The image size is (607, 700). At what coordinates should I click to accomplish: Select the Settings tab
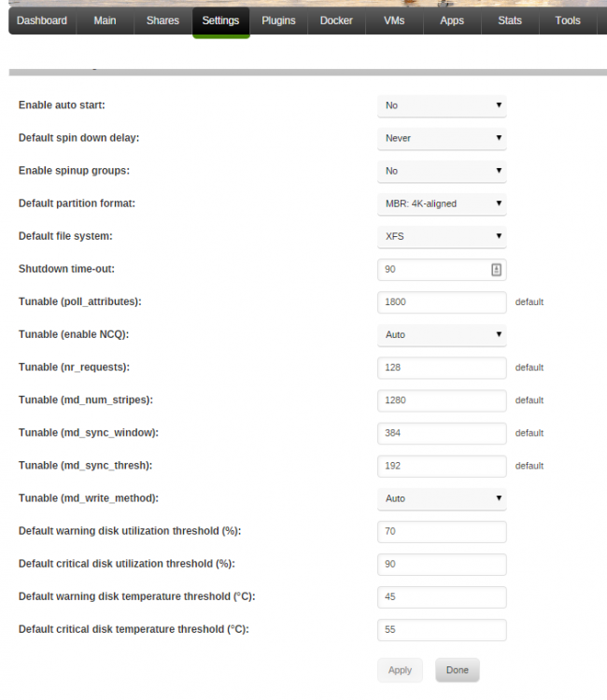(x=220, y=21)
